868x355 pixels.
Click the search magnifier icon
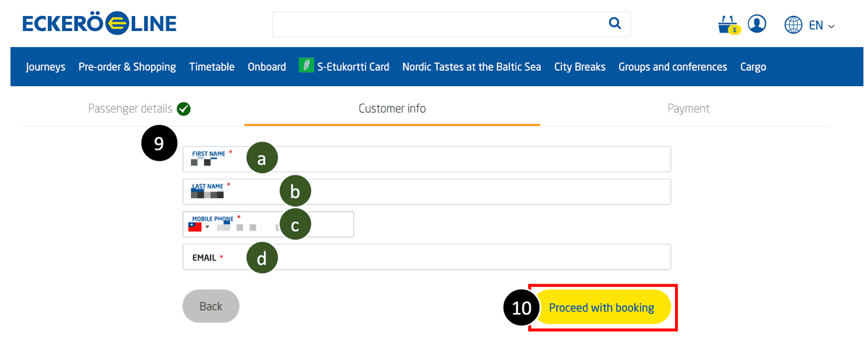[x=615, y=24]
